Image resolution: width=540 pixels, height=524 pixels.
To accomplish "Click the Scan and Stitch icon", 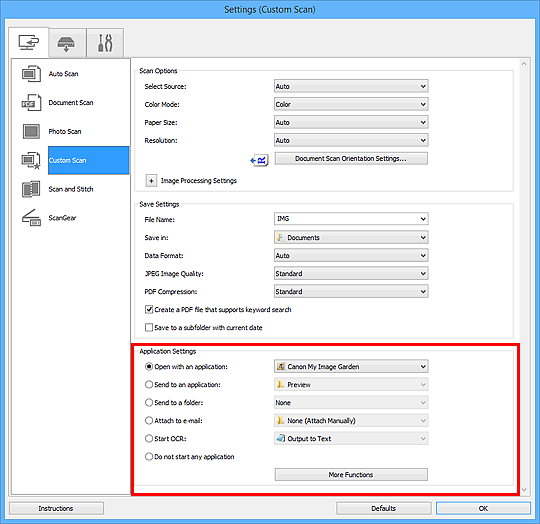I will click(31, 189).
